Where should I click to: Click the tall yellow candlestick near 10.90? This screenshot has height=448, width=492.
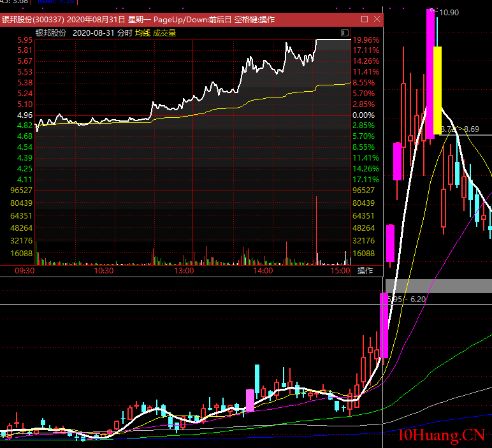[437, 89]
